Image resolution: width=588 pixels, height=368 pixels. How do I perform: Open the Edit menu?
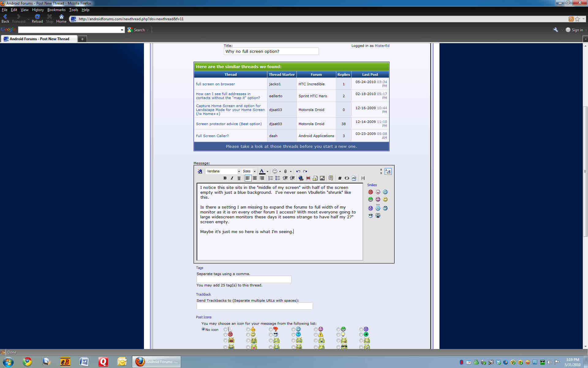click(14, 10)
